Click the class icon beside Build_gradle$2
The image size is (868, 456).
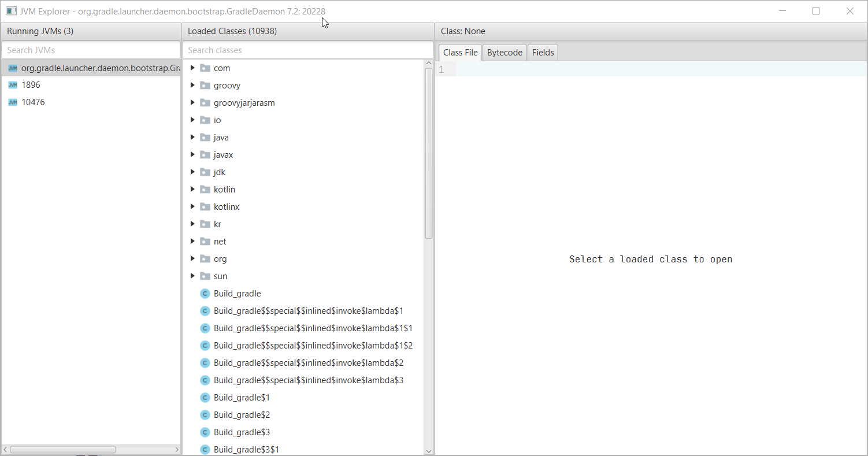pyautogui.click(x=205, y=415)
